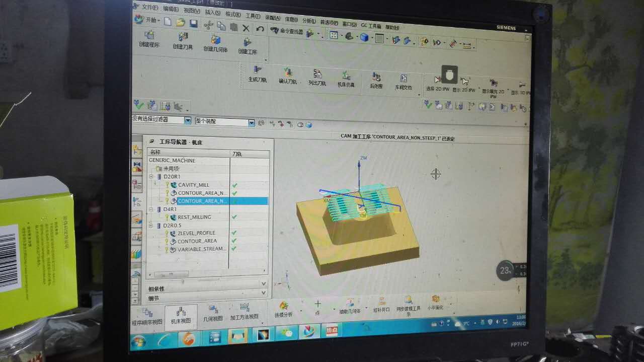Open 后处理 (Post Process) tool
The height and width of the screenshot is (362, 644).
376,77
